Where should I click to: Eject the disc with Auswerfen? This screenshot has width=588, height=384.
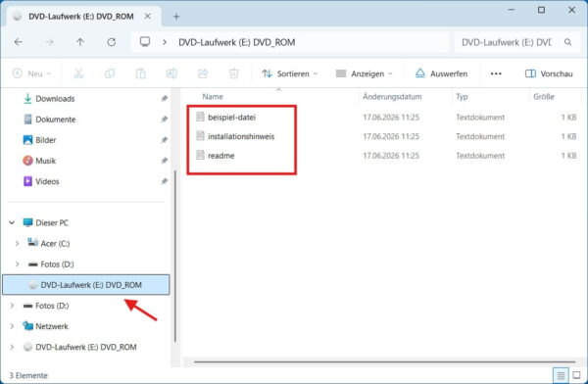tap(441, 73)
